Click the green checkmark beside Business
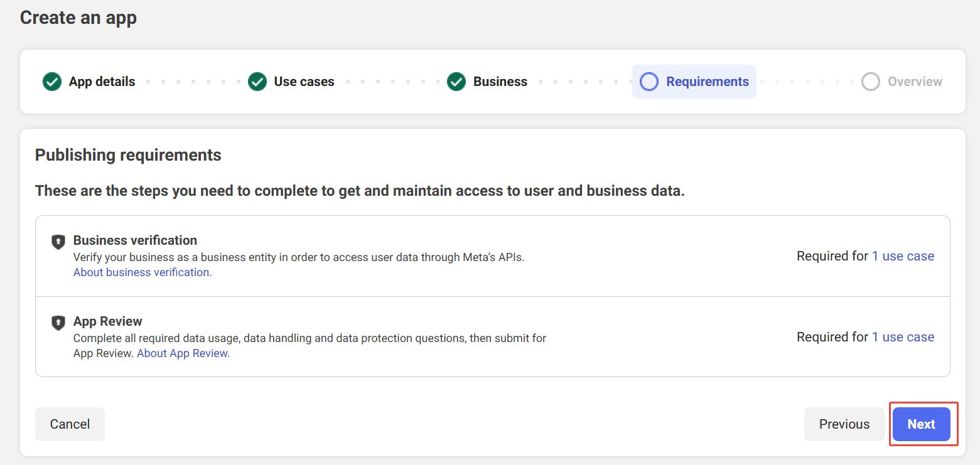 coord(456,82)
